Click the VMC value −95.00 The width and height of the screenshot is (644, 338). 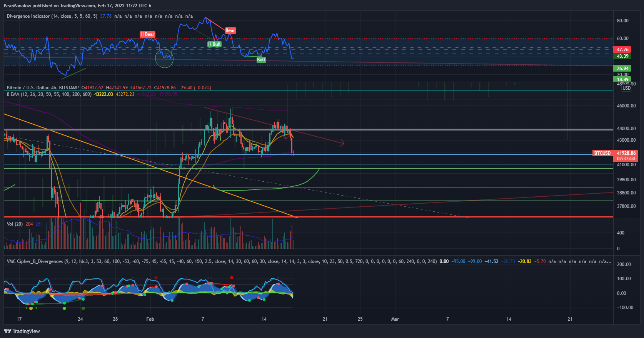(x=458, y=261)
